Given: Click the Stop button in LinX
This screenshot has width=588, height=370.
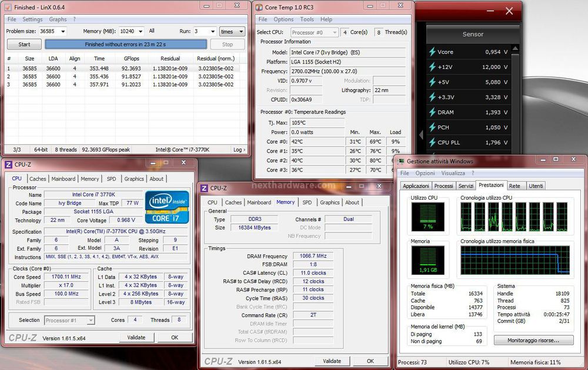Looking at the screenshot, I should (227, 44).
